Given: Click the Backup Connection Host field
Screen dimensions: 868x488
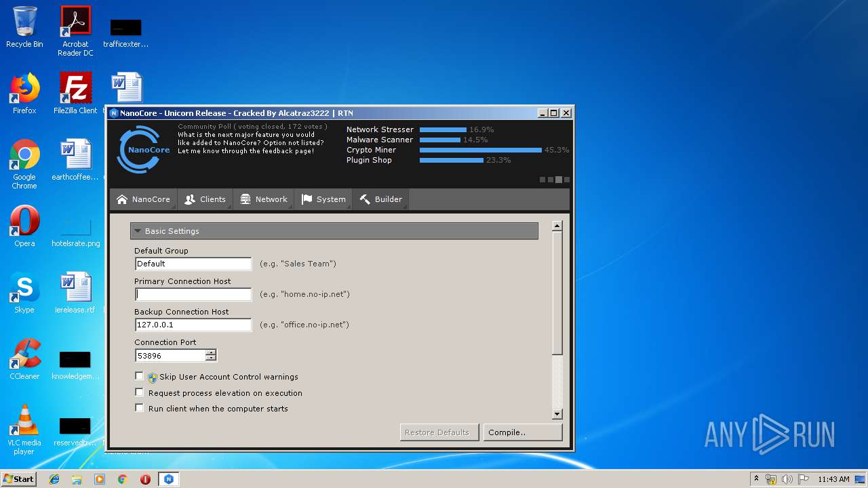Looking at the screenshot, I should point(193,325).
